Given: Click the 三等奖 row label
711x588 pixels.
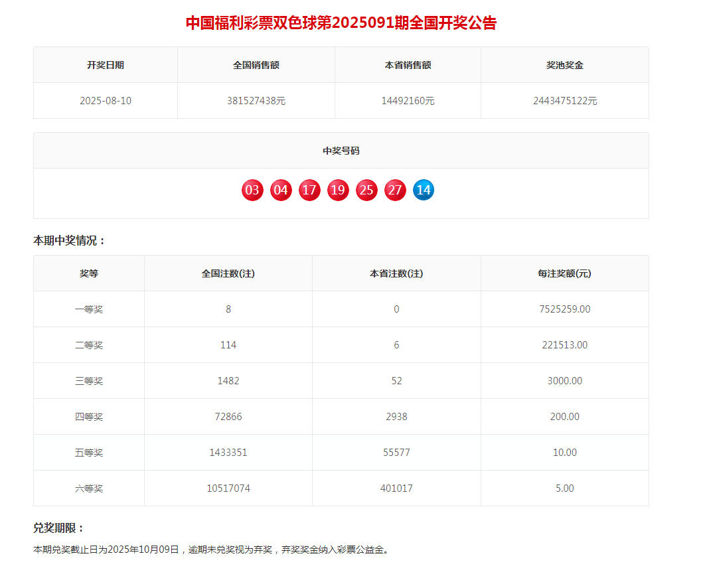Looking at the screenshot, I should tap(89, 381).
